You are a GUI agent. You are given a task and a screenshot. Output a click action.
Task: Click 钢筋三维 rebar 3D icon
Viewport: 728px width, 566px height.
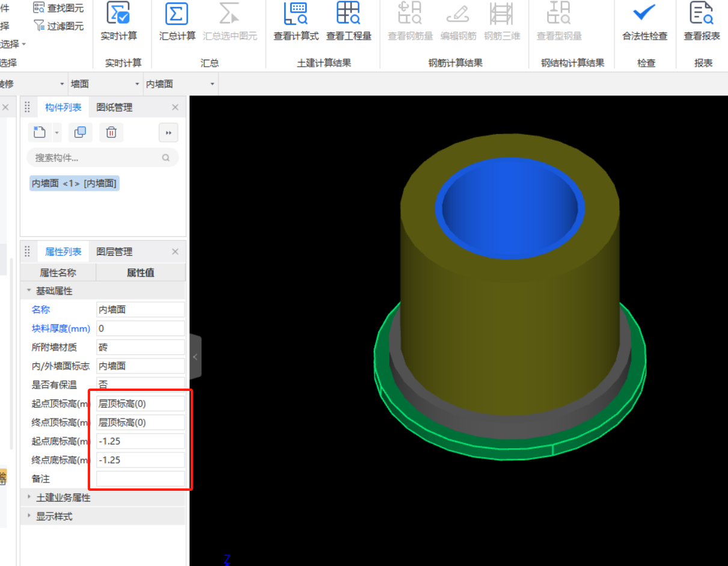pyautogui.click(x=501, y=22)
